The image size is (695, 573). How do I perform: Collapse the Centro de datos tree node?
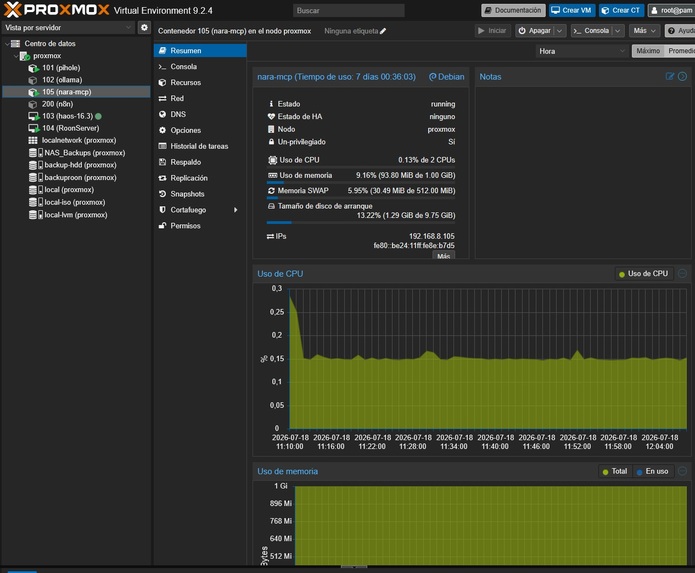(7, 43)
